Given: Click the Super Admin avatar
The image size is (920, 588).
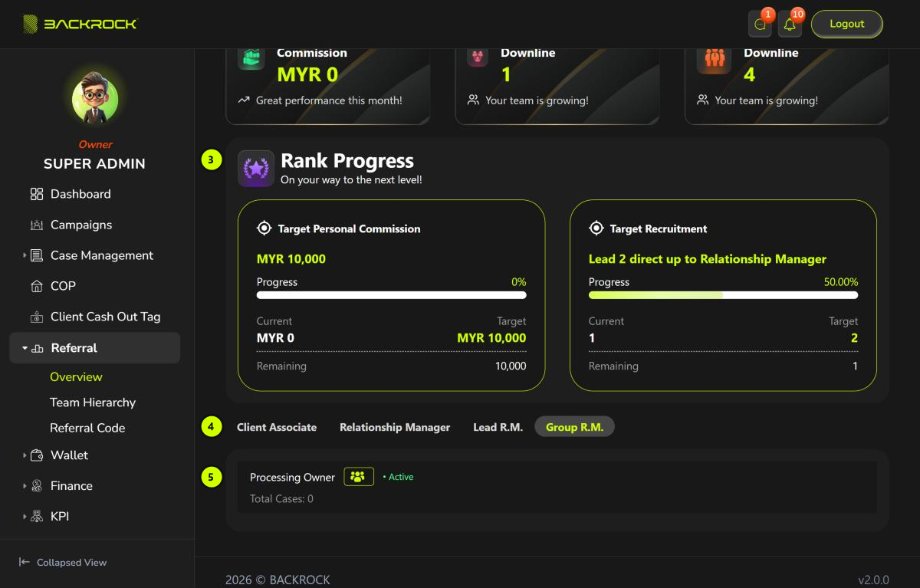Looking at the screenshot, I should 95,100.
